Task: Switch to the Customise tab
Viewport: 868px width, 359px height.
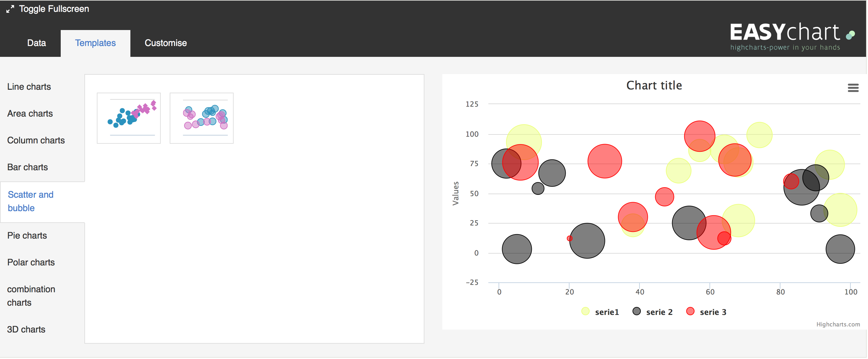Action: 166,42
